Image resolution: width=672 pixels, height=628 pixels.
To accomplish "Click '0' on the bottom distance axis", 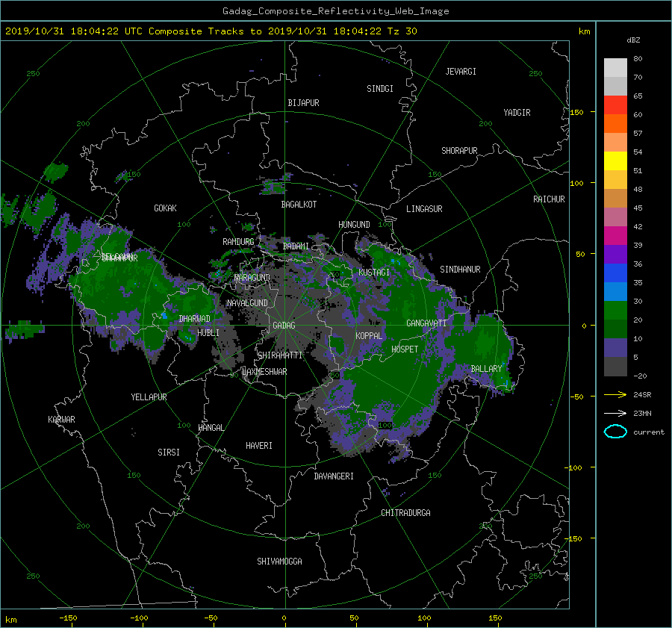I will [284, 618].
